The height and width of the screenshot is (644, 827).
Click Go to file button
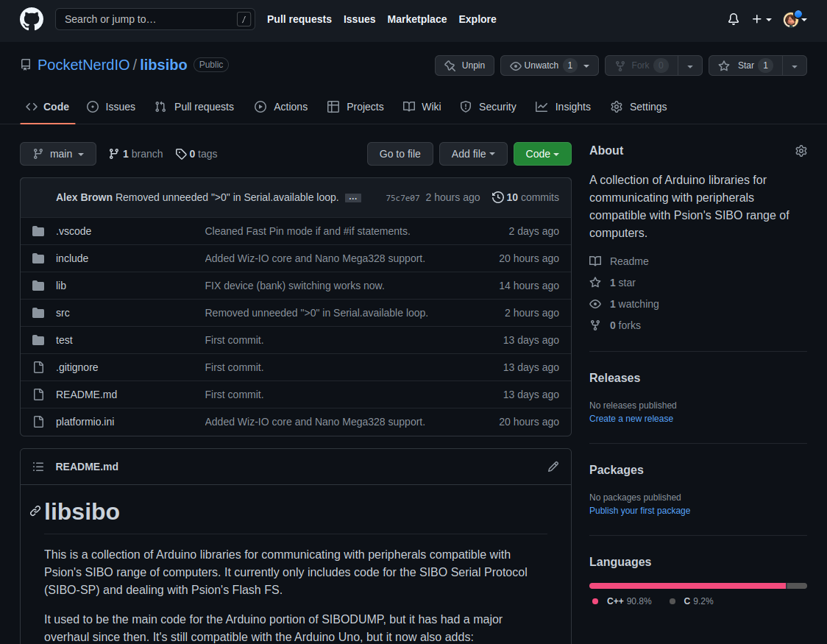click(400, 154)
